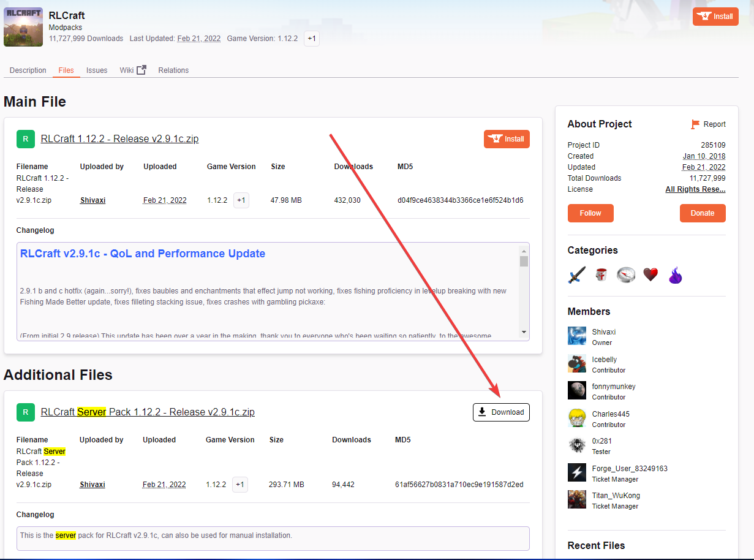The width and height of the screenshot is (754, 560).
Task: Select the compass category icon
Action: 626,275
